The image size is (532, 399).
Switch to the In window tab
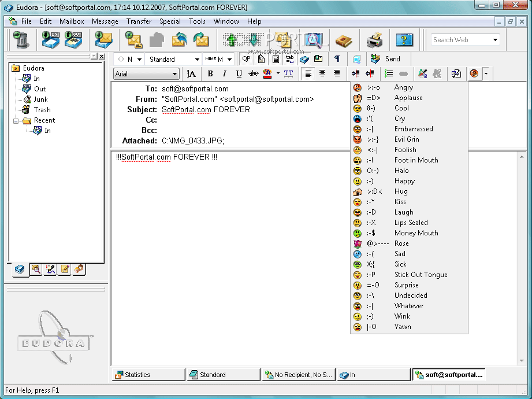pos(373,375)
